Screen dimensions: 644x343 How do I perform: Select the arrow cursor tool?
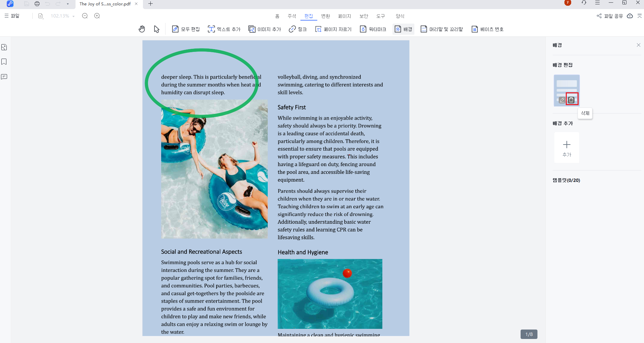(156, 29)
